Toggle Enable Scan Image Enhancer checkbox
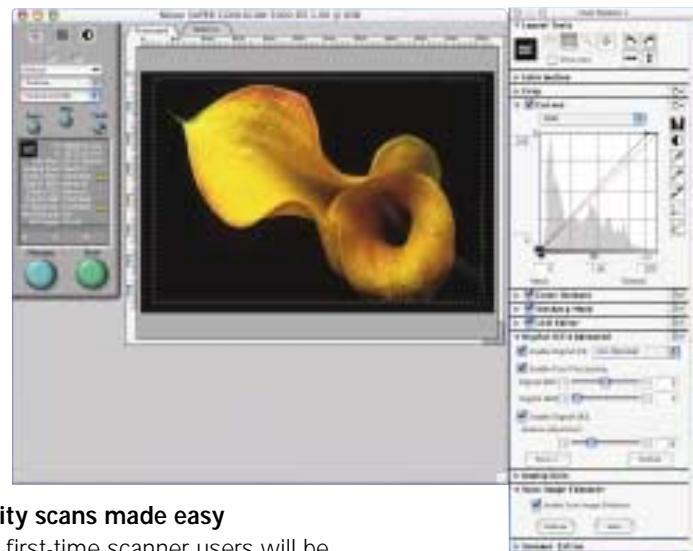This screenshot has width=693, height=551. (x=536, y=504)
